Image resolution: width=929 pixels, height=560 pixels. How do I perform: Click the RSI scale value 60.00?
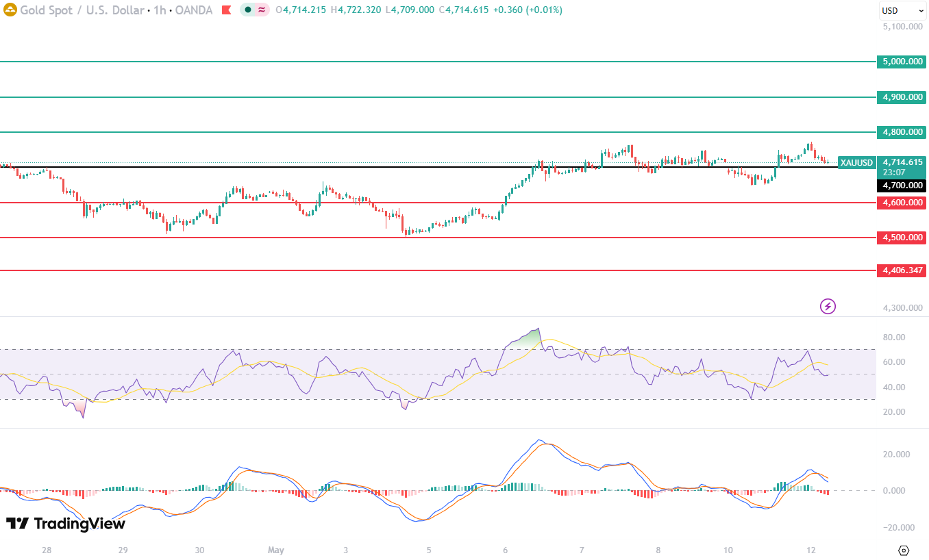[894, 362]
